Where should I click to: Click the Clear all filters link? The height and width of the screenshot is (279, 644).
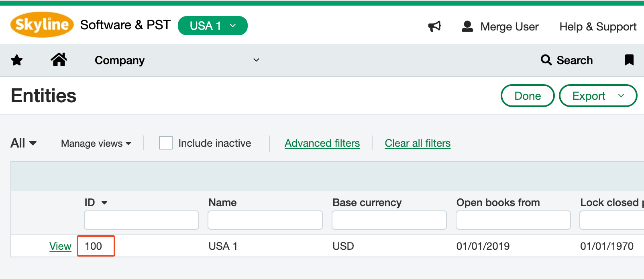point(418,143)
